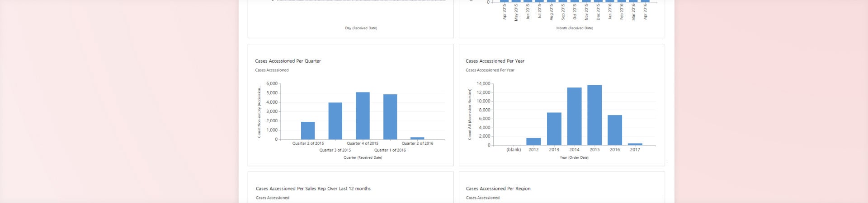The width and height of the screenshot is (868, 203).
Task: Select the Quarter 3 of 2015 bar
Action: 335,121
